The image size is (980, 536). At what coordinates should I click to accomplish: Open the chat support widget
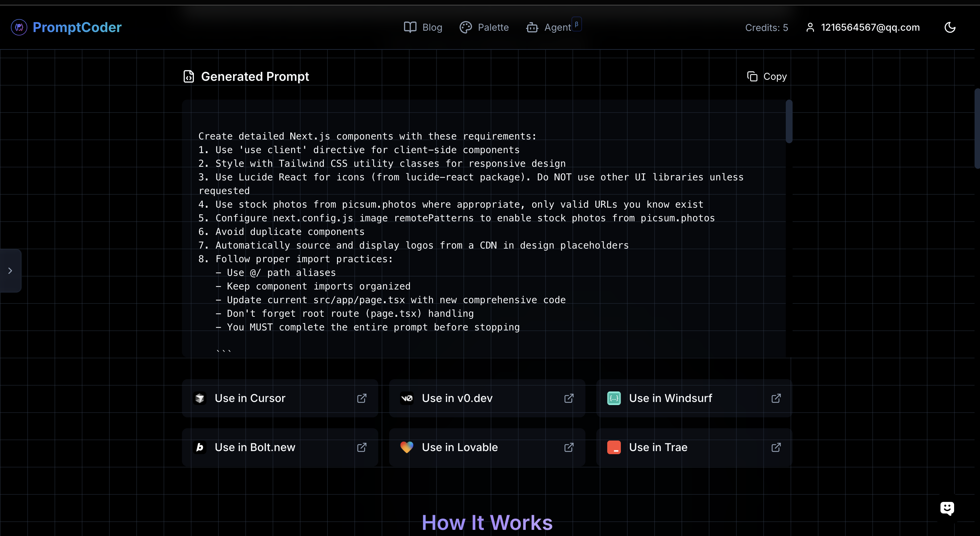coord(947,508)
